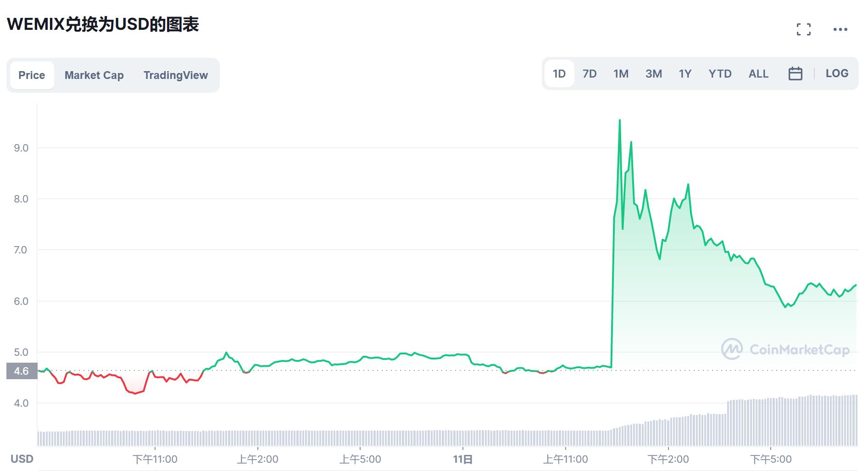868x471 pixels.
Task: Switch chart to 3M range
Action: pyautogui.click(x=653, y=73)
